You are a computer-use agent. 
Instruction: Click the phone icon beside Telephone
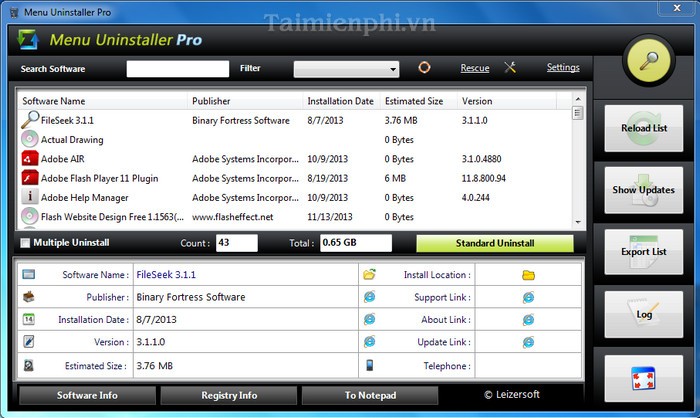coord(369,365)
